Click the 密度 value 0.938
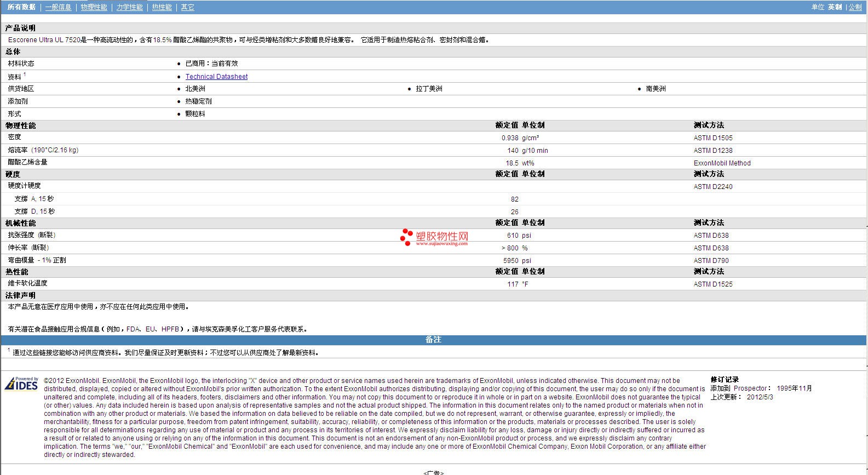This screenshot has height=475, width=868. coord(510,138)
